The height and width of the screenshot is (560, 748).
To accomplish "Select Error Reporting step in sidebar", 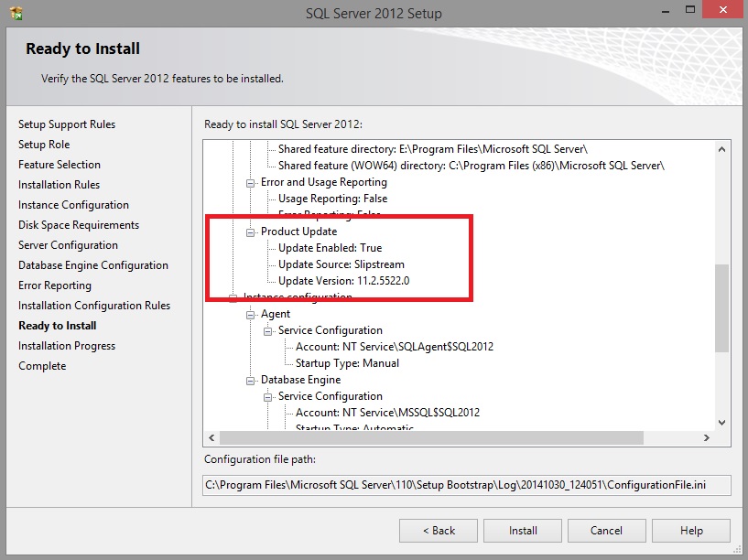I will tap(55, 285).
